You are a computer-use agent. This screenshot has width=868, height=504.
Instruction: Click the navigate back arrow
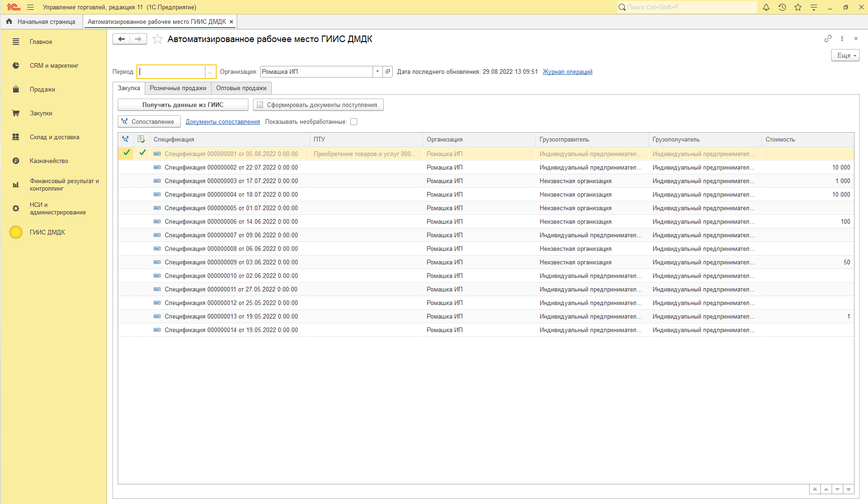pos(121,39)
